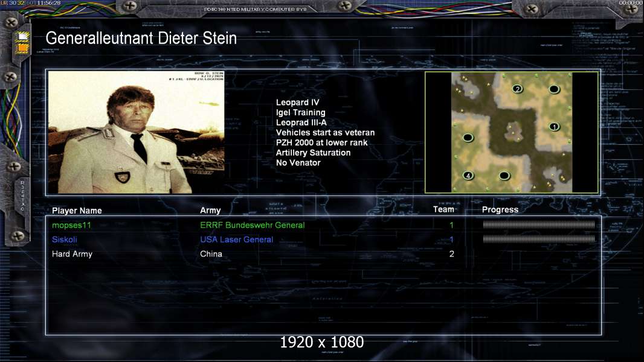644x362 pixels.
Task: Click the Artillery Saturation perk line
Action: click(314, 153)
